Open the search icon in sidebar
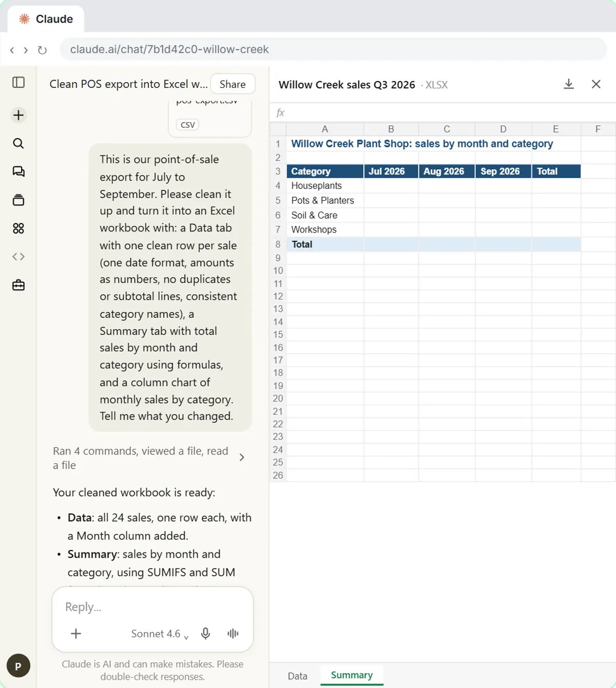The width and height of the screenshot is (616, 688). [18, 143]
